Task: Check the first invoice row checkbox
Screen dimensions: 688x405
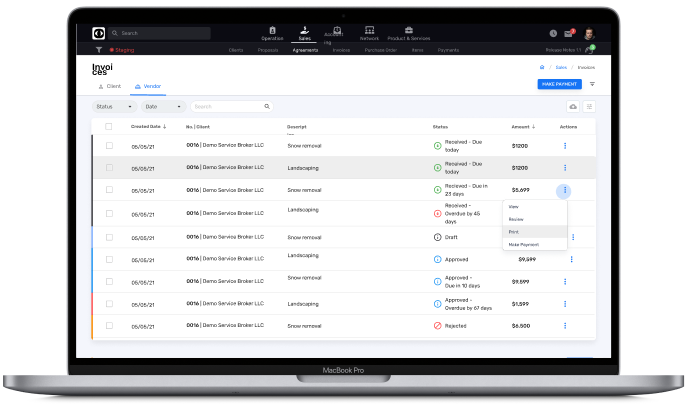Action: click(x=109, y=145)
